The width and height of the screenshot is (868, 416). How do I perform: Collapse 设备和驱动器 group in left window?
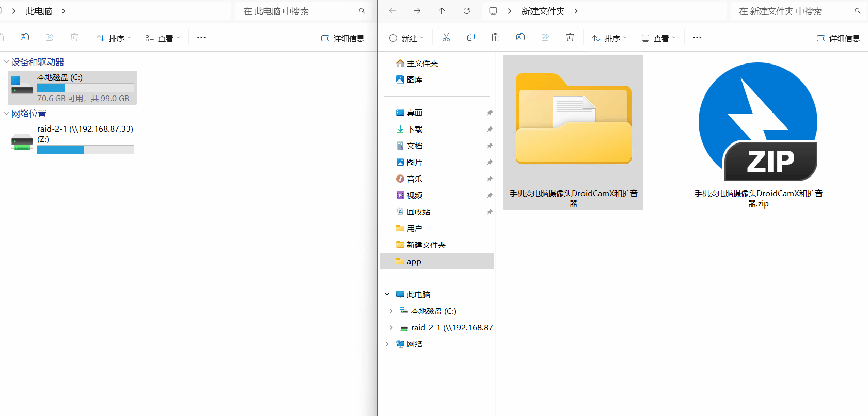(x=6, y=62)
